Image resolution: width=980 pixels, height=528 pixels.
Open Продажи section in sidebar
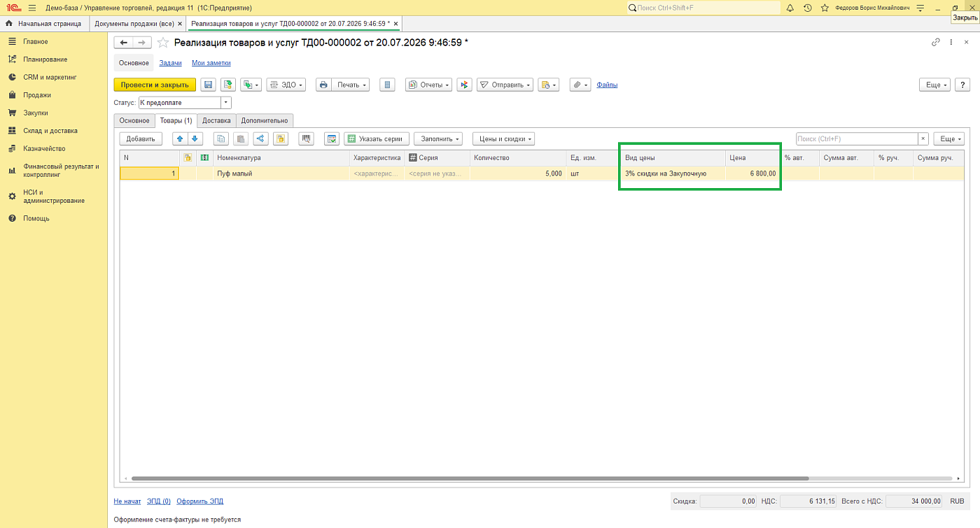[x=37, y=95]
